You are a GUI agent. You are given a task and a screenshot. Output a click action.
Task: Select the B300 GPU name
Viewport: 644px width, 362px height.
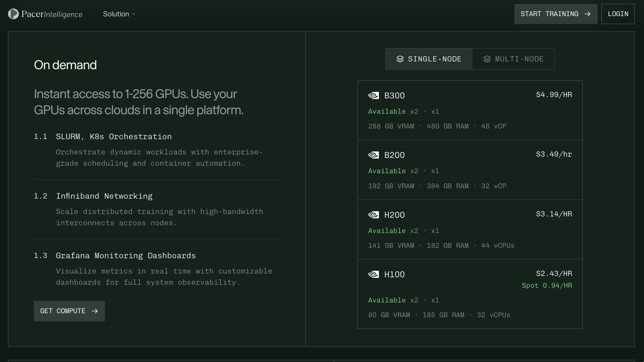click(394, 95)
